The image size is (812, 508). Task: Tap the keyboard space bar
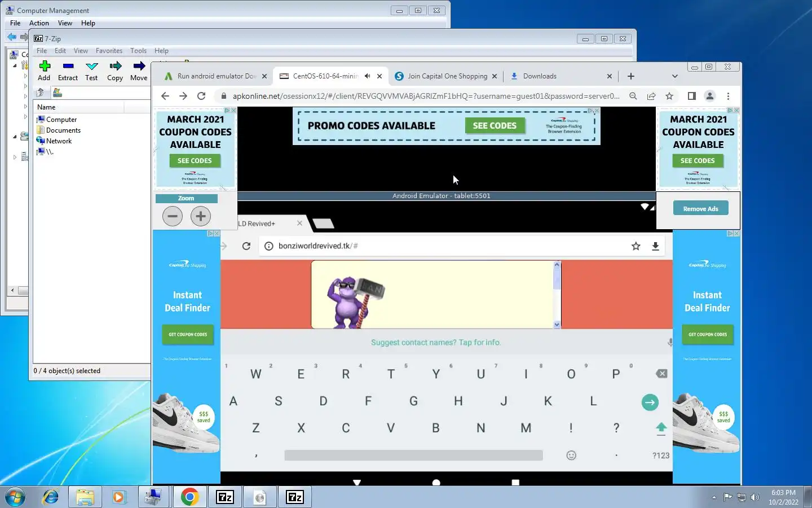pyautogui.click(x=413, y=456)
